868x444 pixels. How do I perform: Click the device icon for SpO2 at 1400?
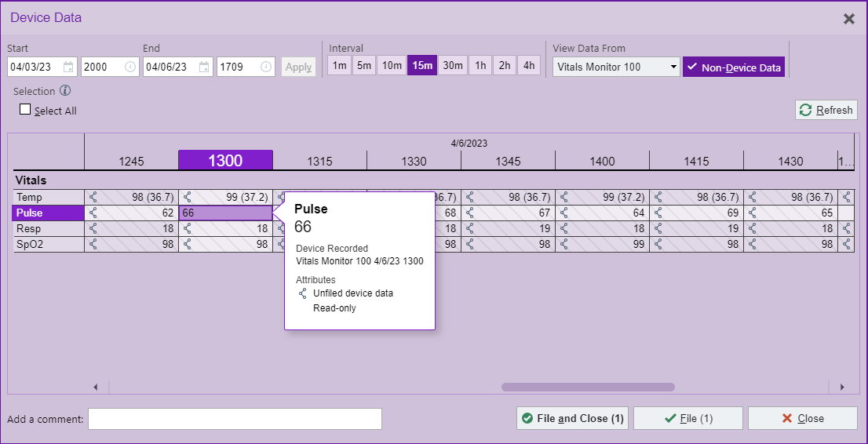565,245
